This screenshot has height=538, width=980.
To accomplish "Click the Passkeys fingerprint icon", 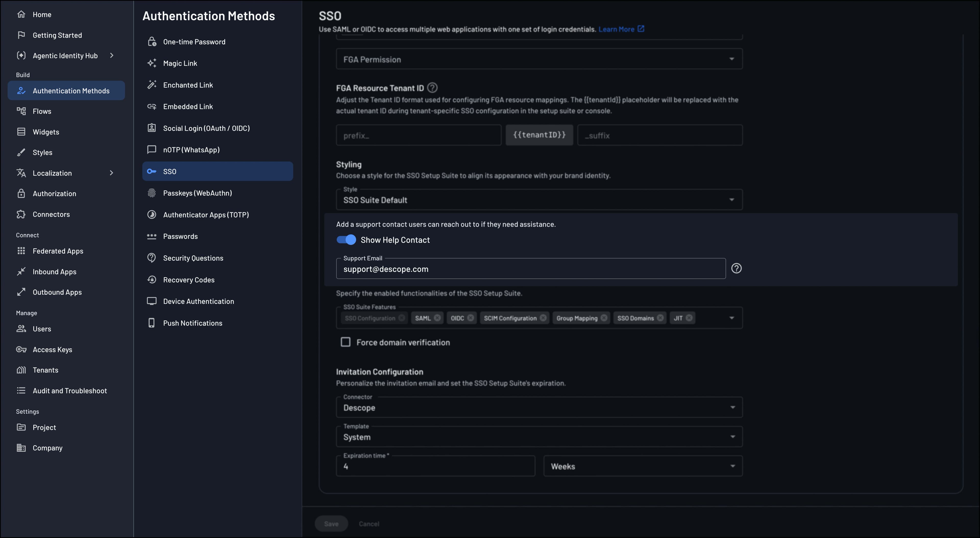I will (x=152, y=193).
